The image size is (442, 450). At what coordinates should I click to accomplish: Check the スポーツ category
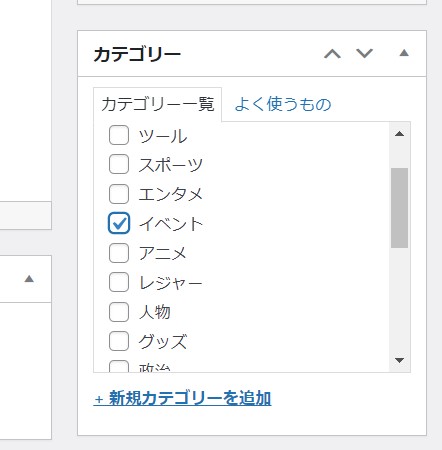tap(119, 164)
